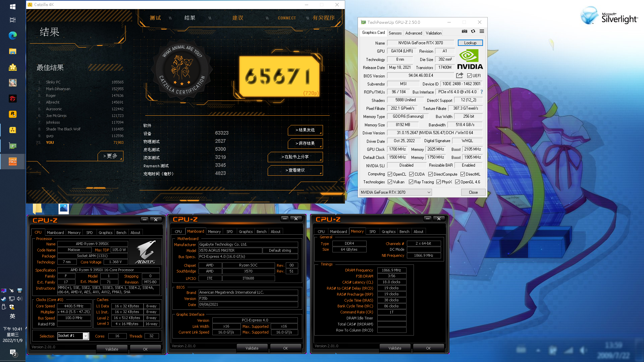
Task: Click the 更多 button under best results
Action: pyautogui.click(x=110, y=156)
